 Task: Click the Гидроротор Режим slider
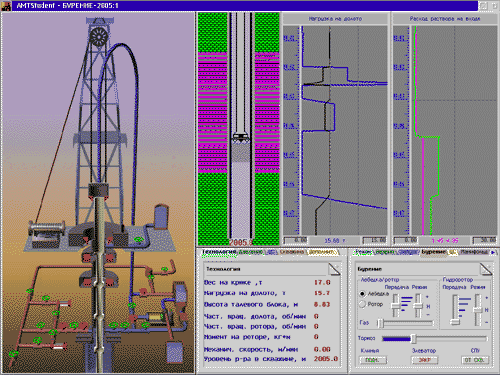tap(478, 310)
